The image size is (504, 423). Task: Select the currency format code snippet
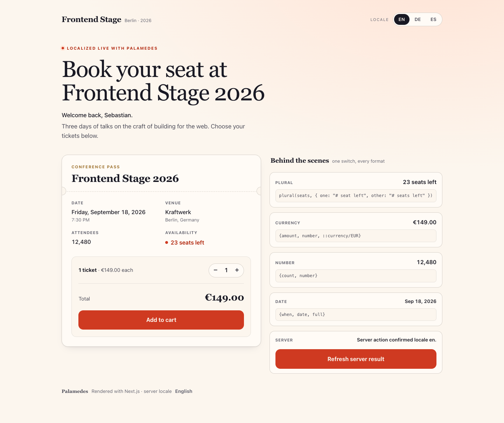click(356, 236)
